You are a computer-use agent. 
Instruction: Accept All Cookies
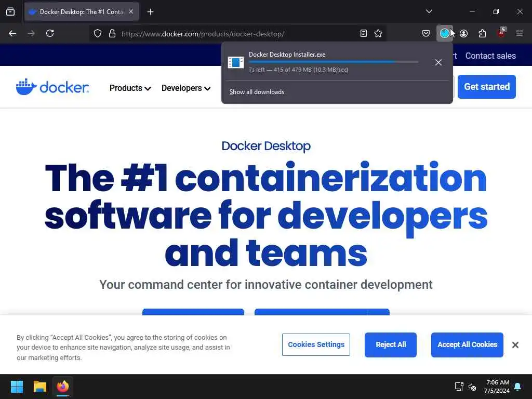point(467,345)
